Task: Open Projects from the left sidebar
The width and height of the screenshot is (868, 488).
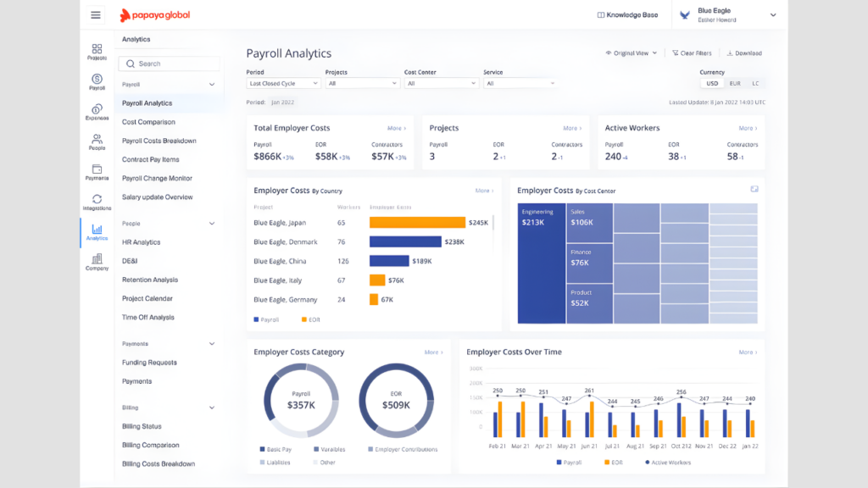Action: (97, 52)
